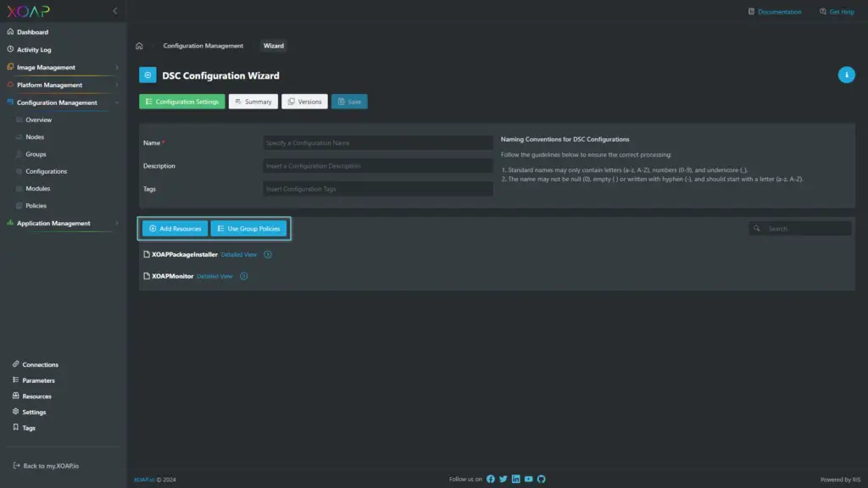Open Tags in the sidebar
This screenshot has width=868, height=488.
[29, 428]
